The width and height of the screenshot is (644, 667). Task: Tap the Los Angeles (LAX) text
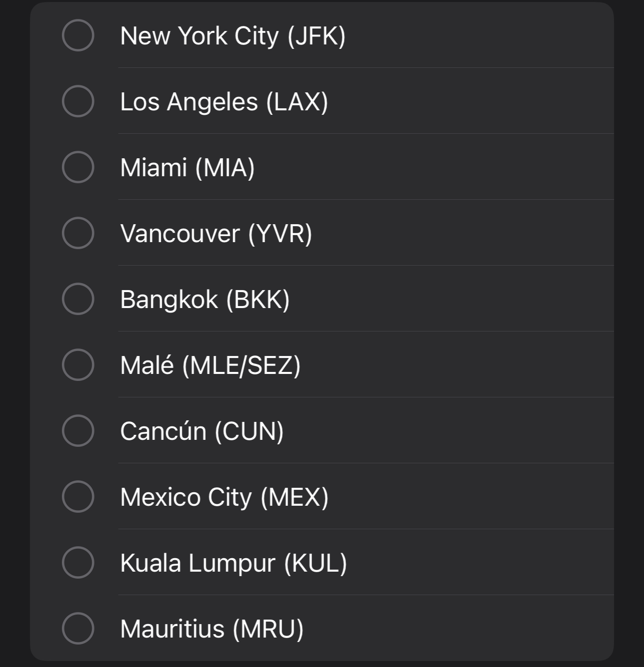pyautogui.click(x=224, y=102)
